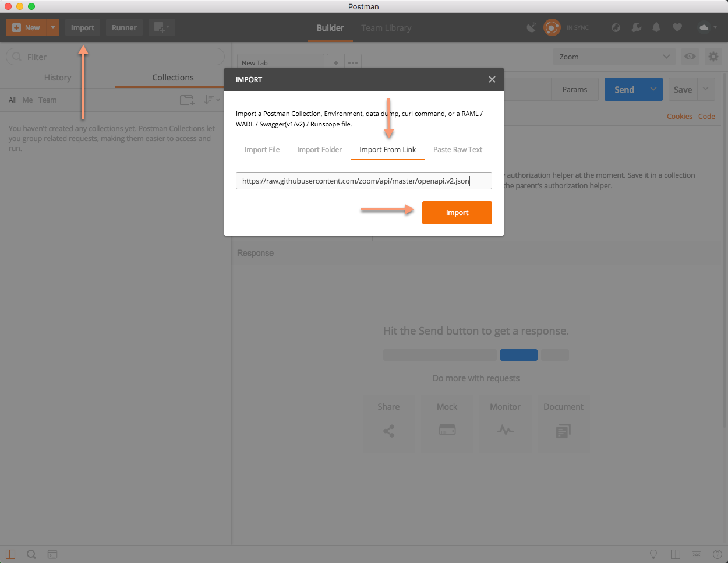728x563 pixels.
Task: Select the New Tab request tab
Action: tap(281, 62)
